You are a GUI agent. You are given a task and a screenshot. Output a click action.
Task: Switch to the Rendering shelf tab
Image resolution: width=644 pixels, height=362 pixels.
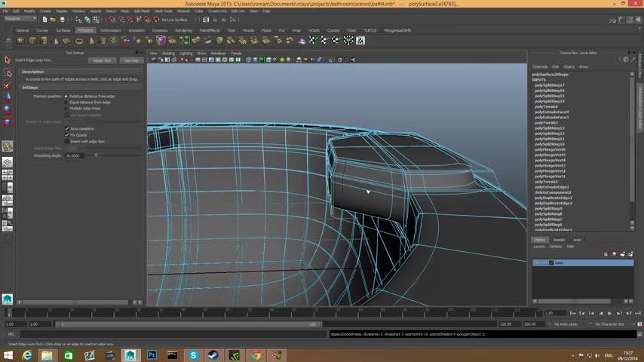(x=183, y=31)
